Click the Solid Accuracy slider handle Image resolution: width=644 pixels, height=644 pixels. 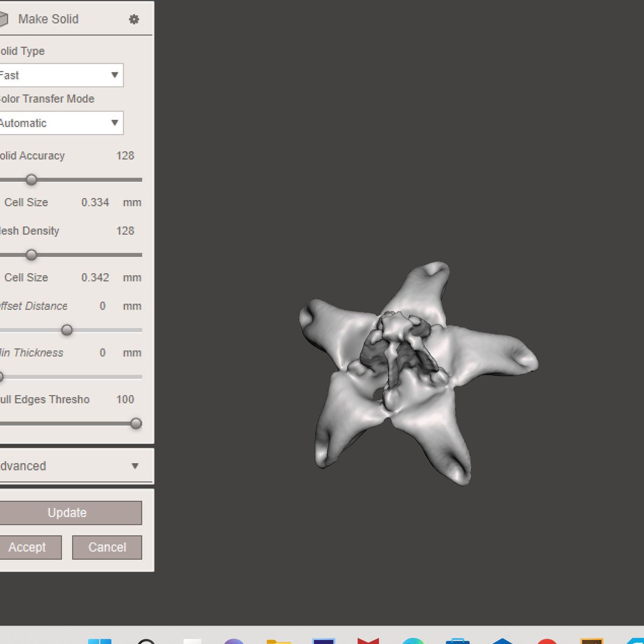pos(32,180)
